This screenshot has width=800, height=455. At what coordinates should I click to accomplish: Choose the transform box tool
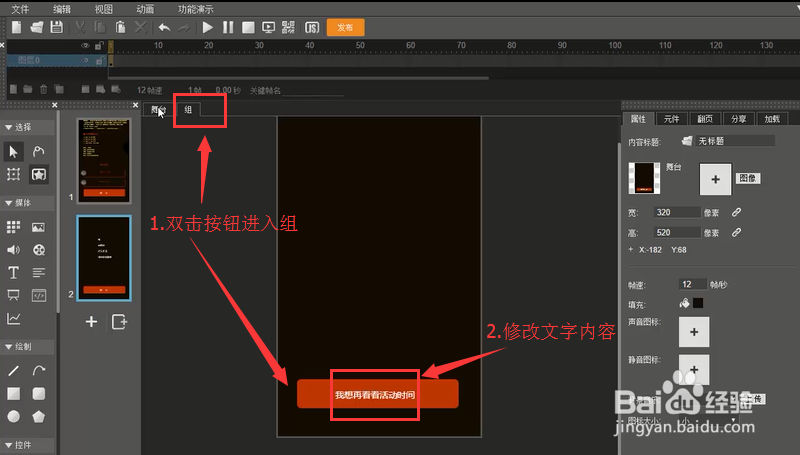(13, 174)
